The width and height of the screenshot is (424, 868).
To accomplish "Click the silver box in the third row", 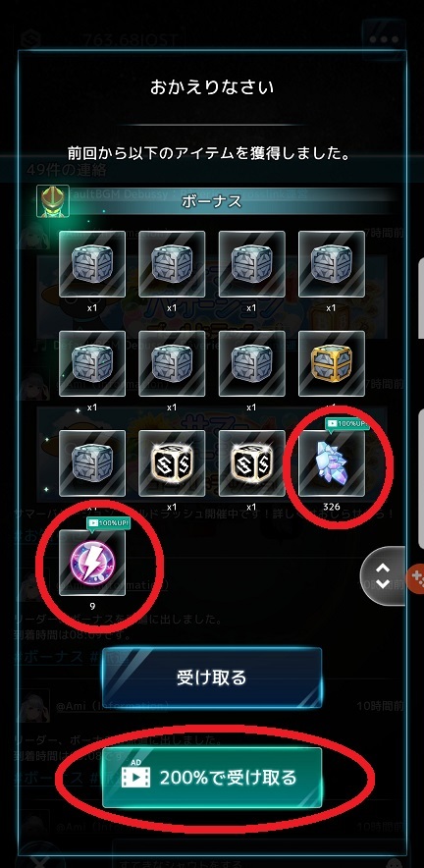I will pos(92,463).
